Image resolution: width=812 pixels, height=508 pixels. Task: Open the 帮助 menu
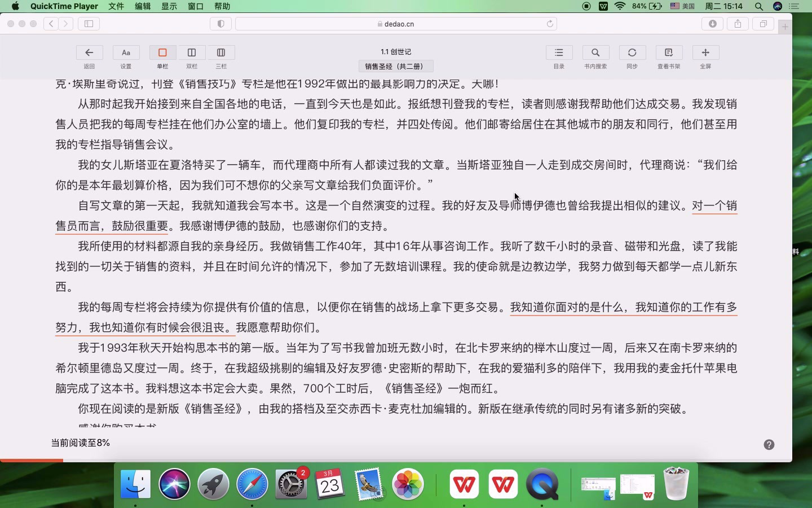(x=222, y=6)
